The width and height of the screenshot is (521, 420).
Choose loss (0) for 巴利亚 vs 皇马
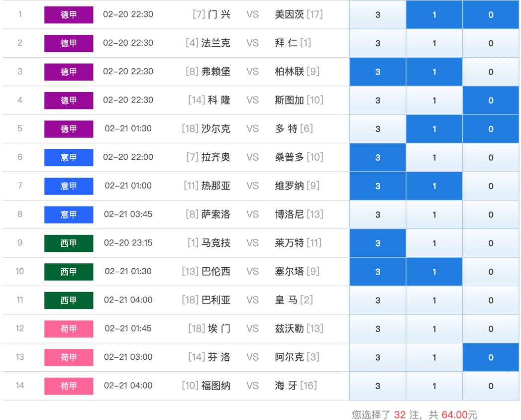tap(491, 301)
